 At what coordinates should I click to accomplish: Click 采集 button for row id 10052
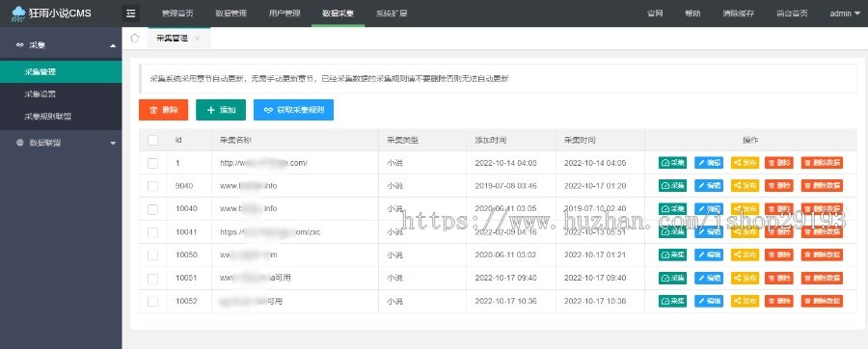click(672, 302)
